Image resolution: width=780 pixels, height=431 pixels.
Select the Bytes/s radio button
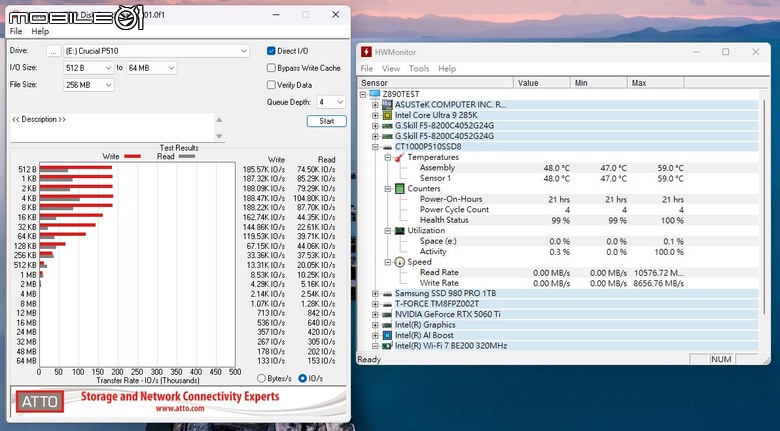click(x=261, y=378)
